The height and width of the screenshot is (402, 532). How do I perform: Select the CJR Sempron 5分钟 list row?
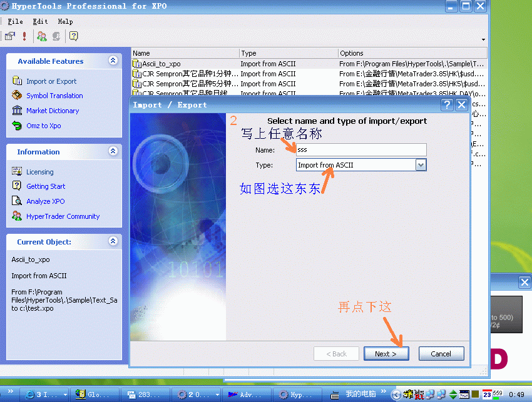(x=309, y=84)
